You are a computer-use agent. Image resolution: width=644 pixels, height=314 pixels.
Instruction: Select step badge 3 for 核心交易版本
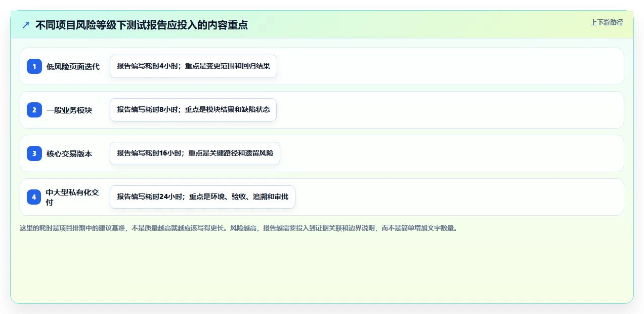coord(34,153)
